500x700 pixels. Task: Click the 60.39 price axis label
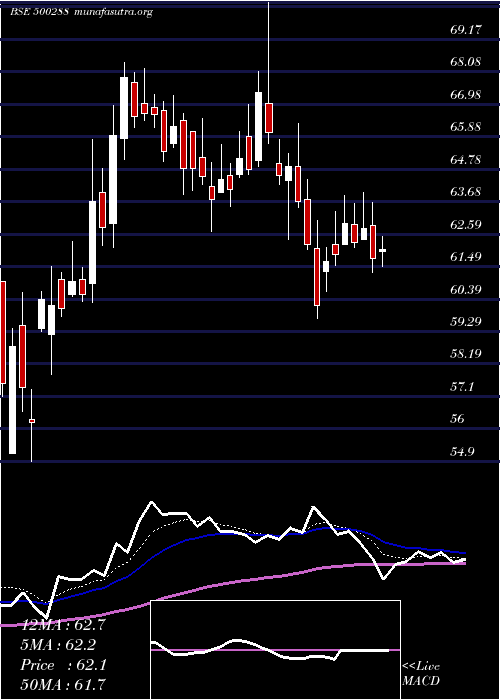point(466,289)
